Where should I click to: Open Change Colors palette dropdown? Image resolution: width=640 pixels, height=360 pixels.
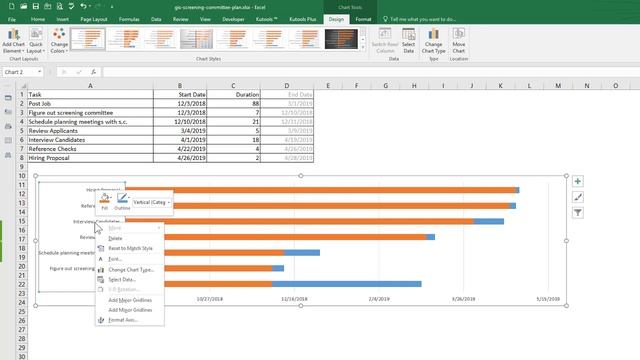(x=59, y=41)
